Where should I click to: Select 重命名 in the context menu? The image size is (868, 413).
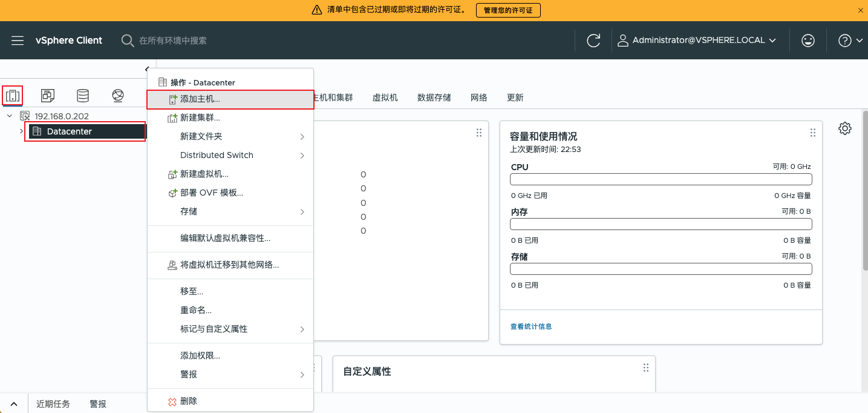230,310
